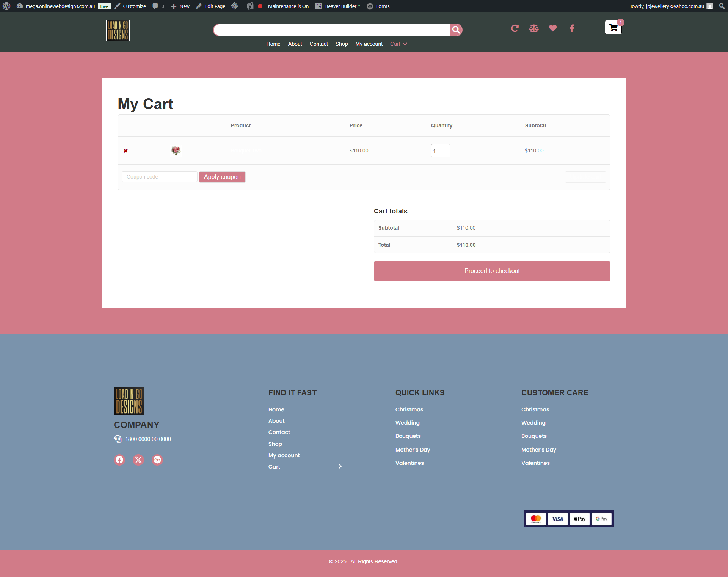Viewport: 728px width, 577px height.
Task: Click the footer Google Plus icon
Action: (157, 460)
